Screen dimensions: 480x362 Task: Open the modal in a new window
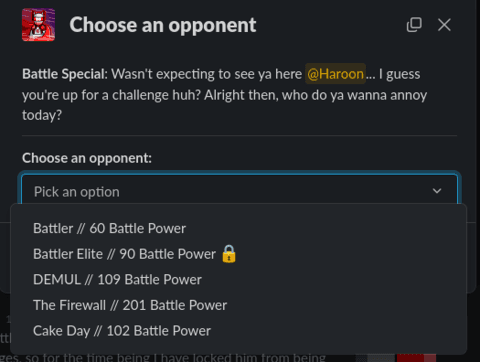(414, 25)
